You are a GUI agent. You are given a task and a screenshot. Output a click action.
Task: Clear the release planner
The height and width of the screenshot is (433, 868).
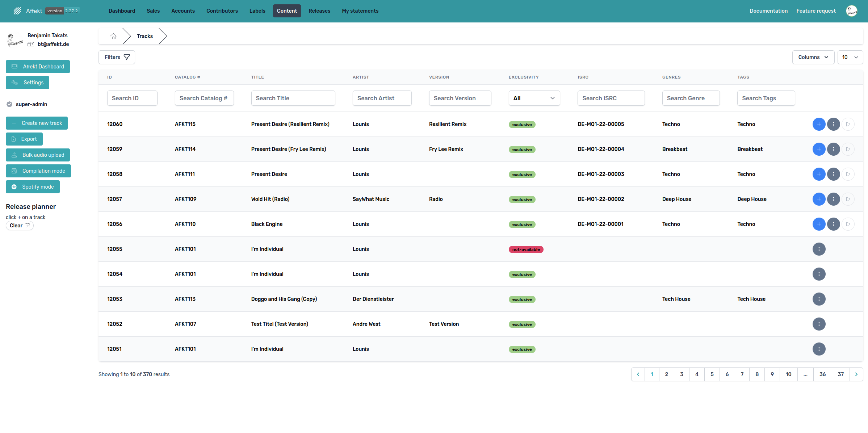pyautogui.click(x=20, y=226)
